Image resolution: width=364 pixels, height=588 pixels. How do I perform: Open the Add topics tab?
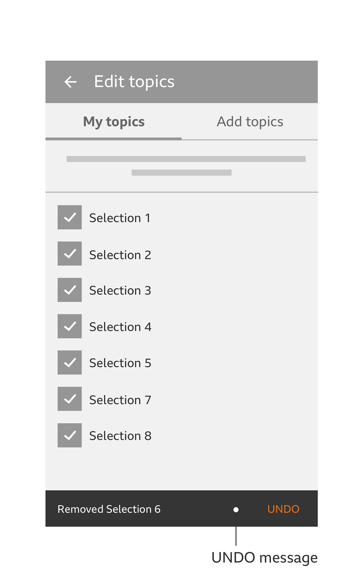(x=250, y=122)
